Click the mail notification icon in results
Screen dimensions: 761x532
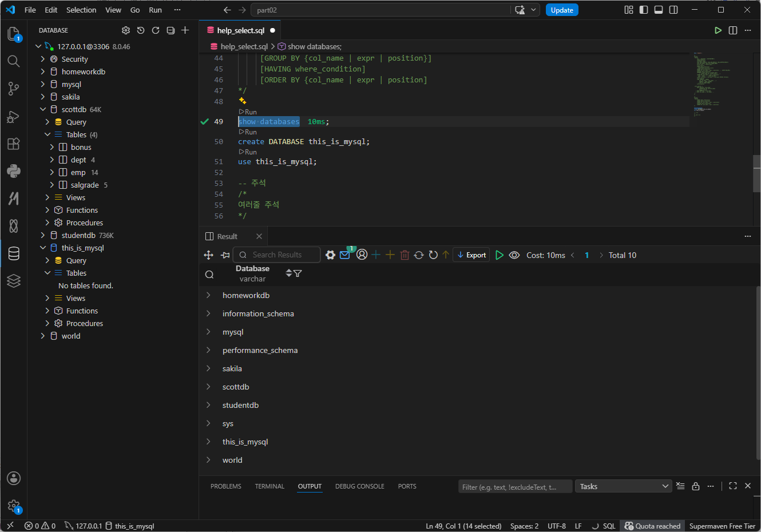pos(345,255)
